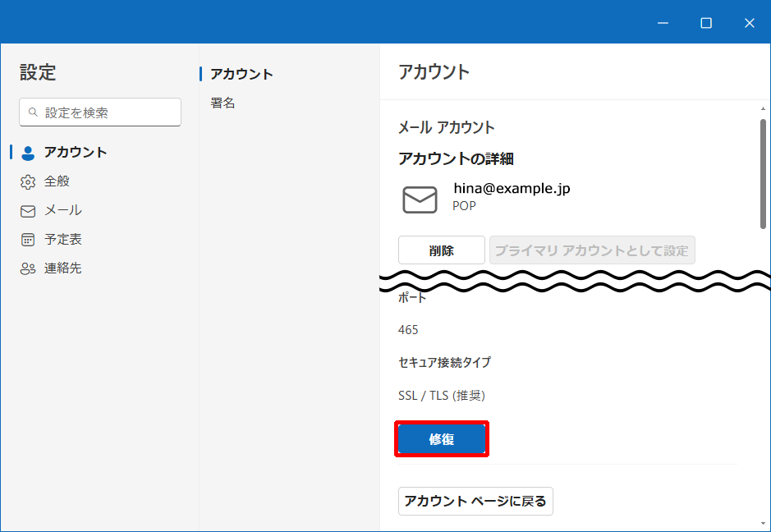Select the アカウント sub-tab in the middle column

tap(241, 74)
